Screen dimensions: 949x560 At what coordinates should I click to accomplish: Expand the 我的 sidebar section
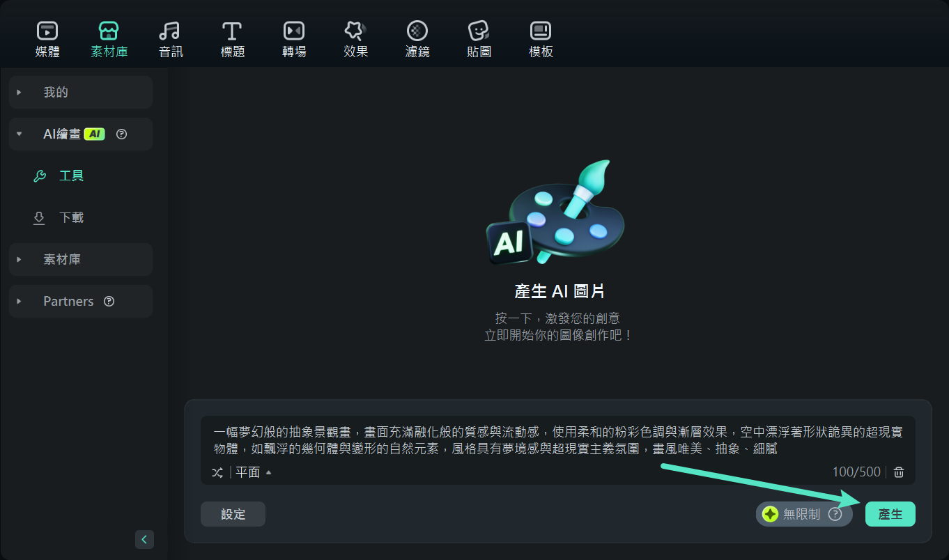point(81,92)
